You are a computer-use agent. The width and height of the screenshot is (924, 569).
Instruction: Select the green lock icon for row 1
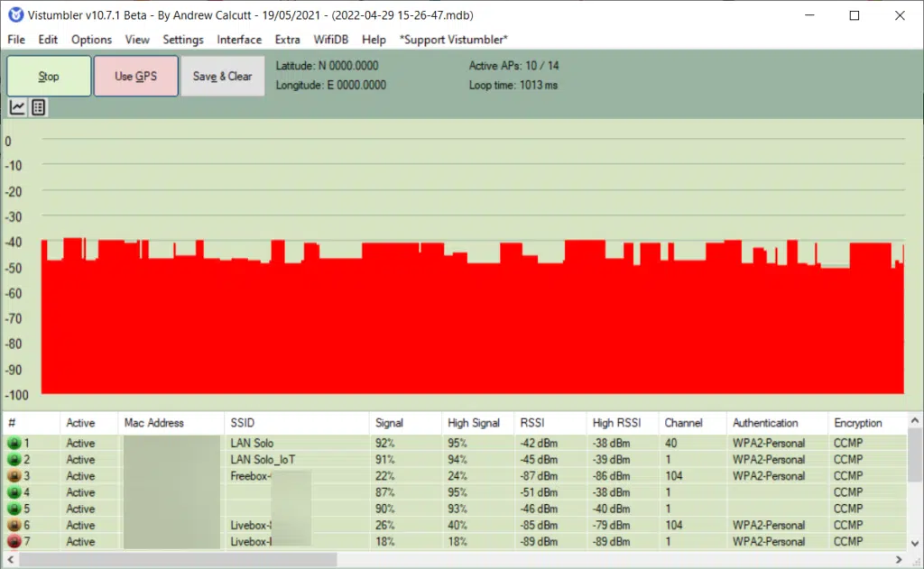pos(14,444)
